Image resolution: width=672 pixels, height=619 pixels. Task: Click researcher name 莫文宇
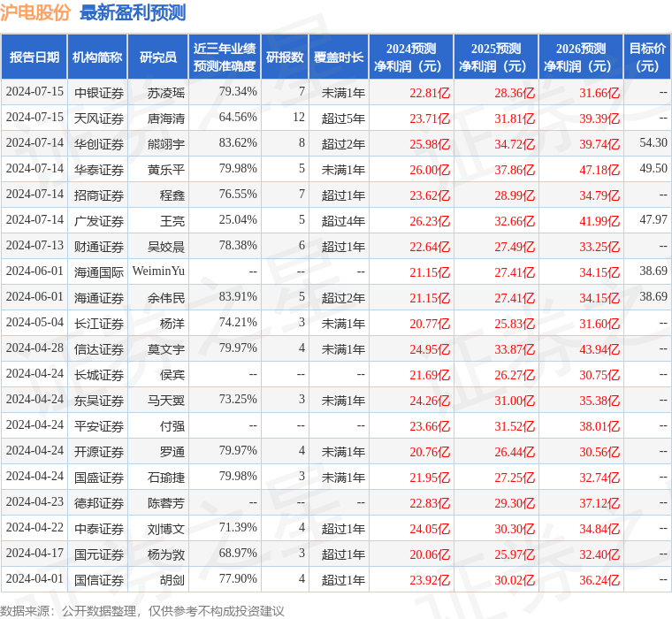166,349
